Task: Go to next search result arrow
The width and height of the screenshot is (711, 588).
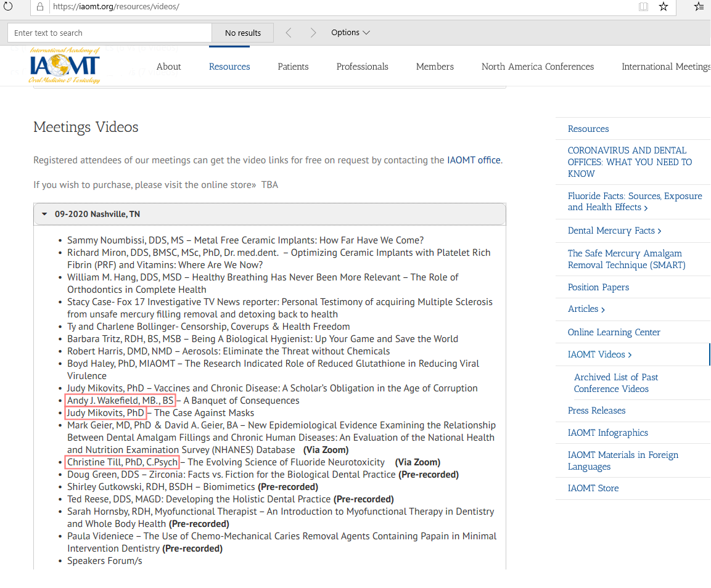Action: [313, 33]
